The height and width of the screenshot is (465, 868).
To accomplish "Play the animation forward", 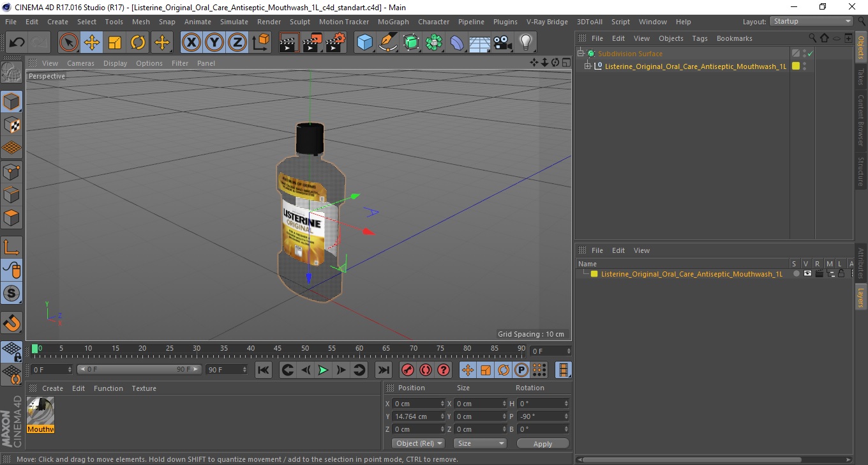I will tap(323, 370).
